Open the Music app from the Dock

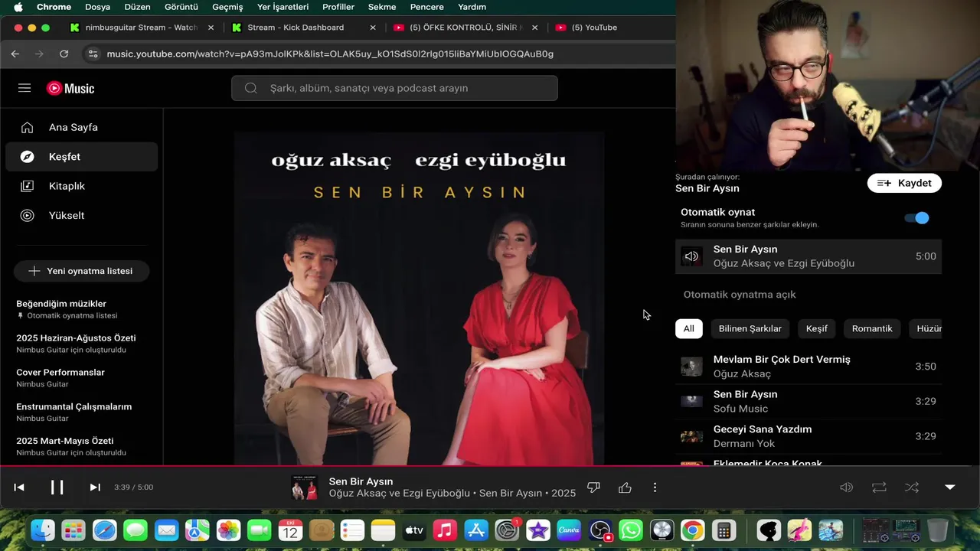click(x=445, y=530)
